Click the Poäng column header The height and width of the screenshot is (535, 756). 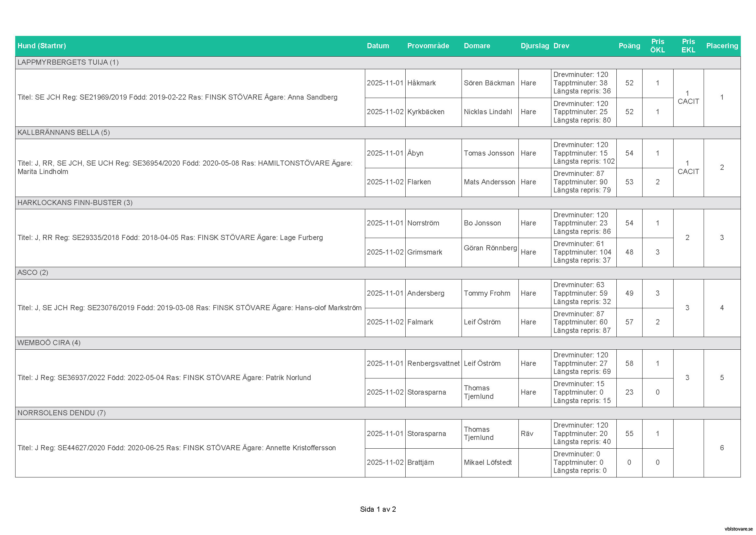click(x=629, y=46)
